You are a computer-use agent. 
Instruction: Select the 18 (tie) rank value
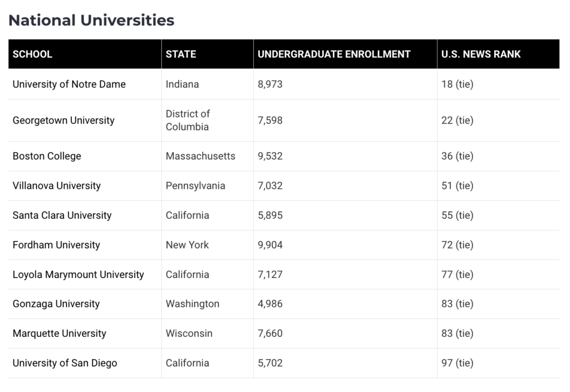[458, 85]
